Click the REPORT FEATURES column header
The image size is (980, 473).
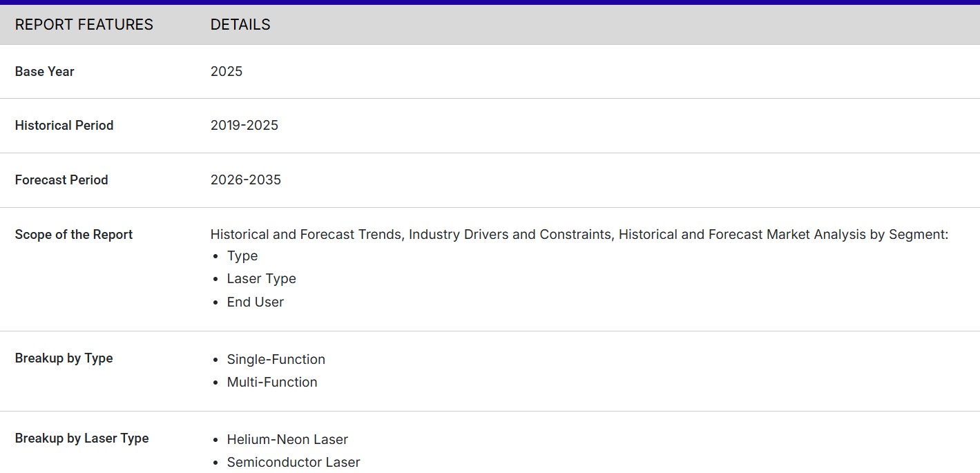point(84,25)
